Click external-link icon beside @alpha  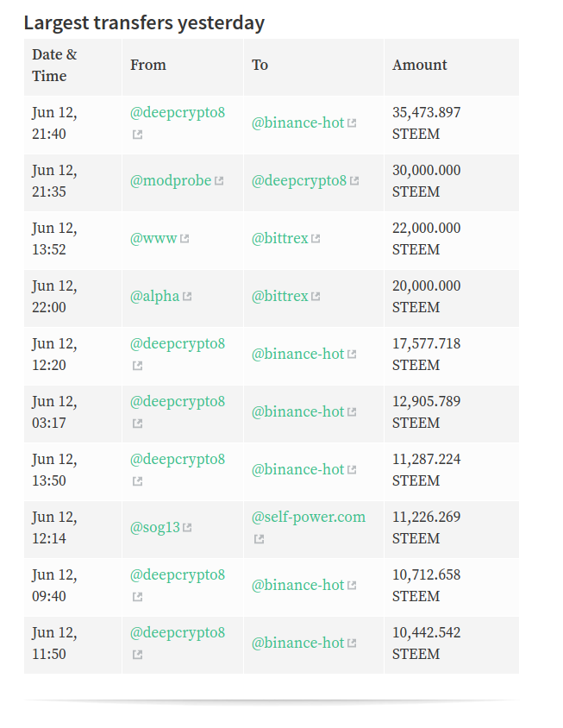(187, 296)
